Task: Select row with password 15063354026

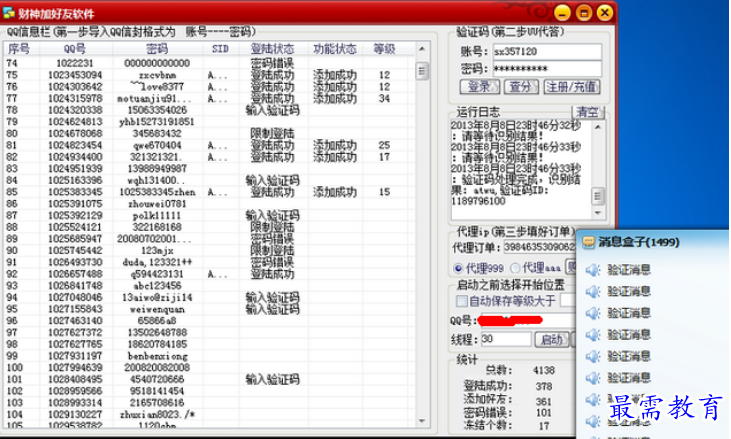Action: tap(209, 110)
